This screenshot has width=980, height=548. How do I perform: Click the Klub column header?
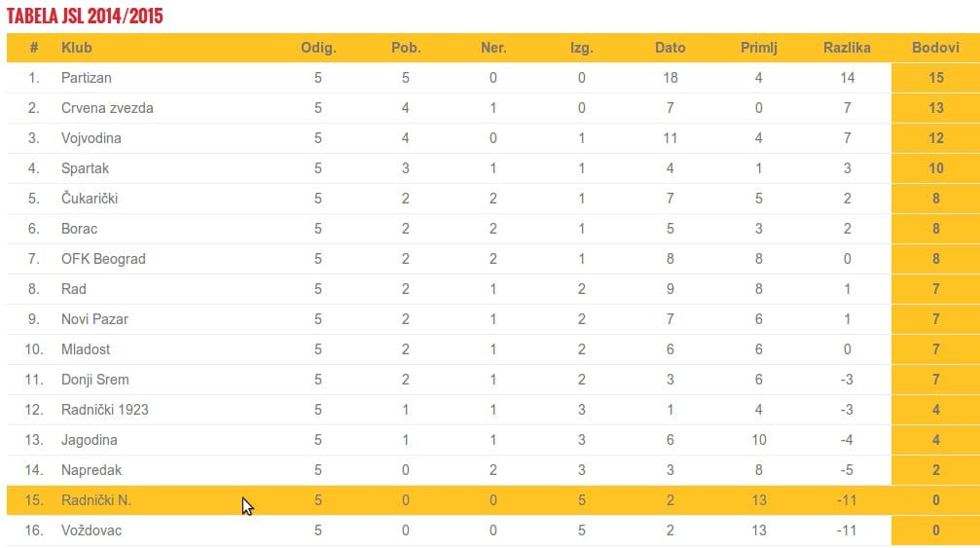(x=77, y=48)
